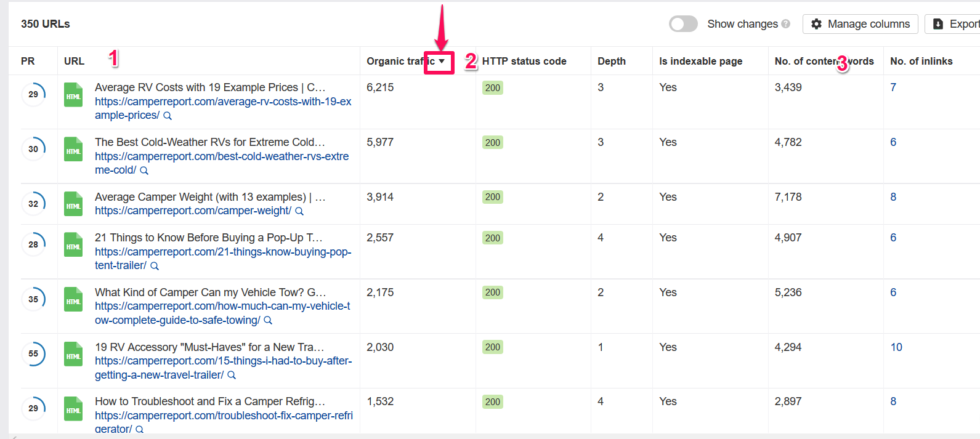
Task: Sort by Organic traffic dropdown arrow
Action: [x=441, y=61]
